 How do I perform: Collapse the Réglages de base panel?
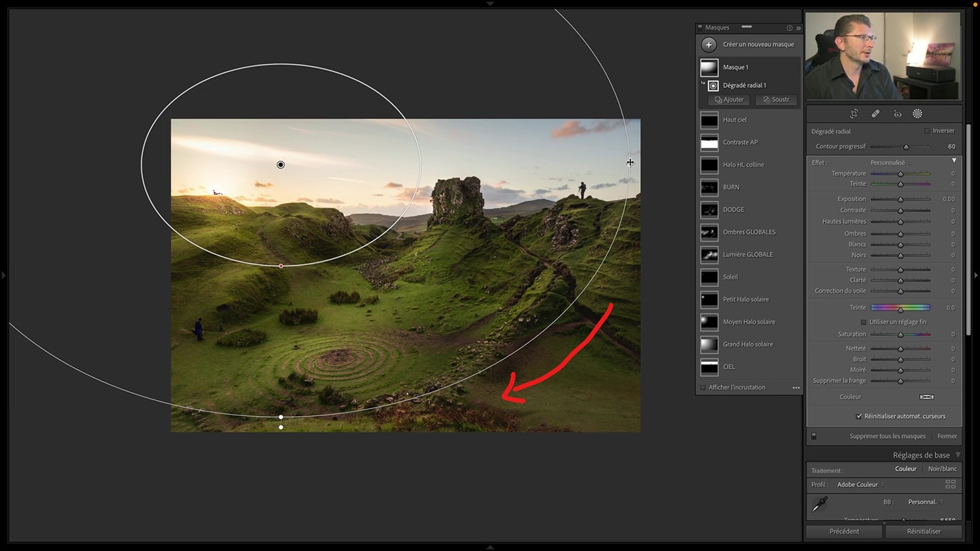[x=957, y=455]
